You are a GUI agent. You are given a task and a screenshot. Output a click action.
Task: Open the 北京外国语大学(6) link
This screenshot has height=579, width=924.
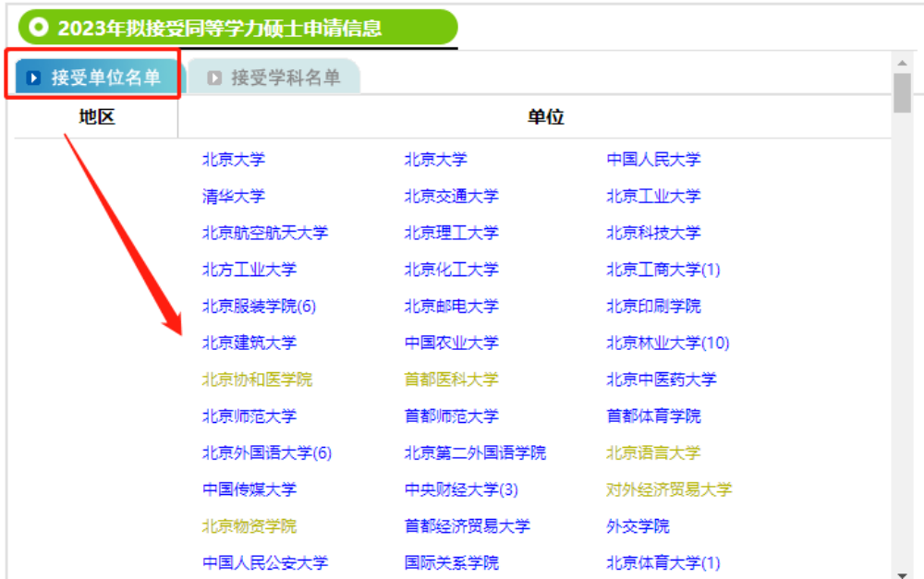[267, 452]
